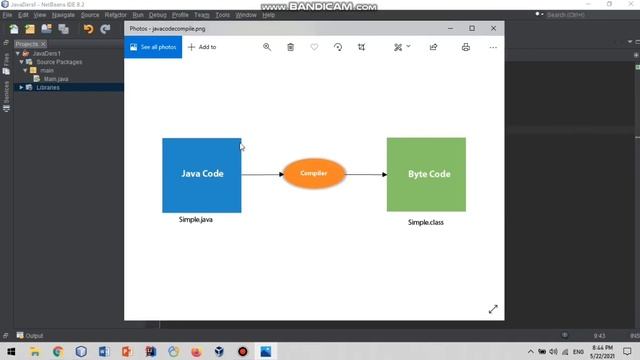640x360 pixels.
Task: Open the File menu in NetBeans
Action: click(7, 15)
